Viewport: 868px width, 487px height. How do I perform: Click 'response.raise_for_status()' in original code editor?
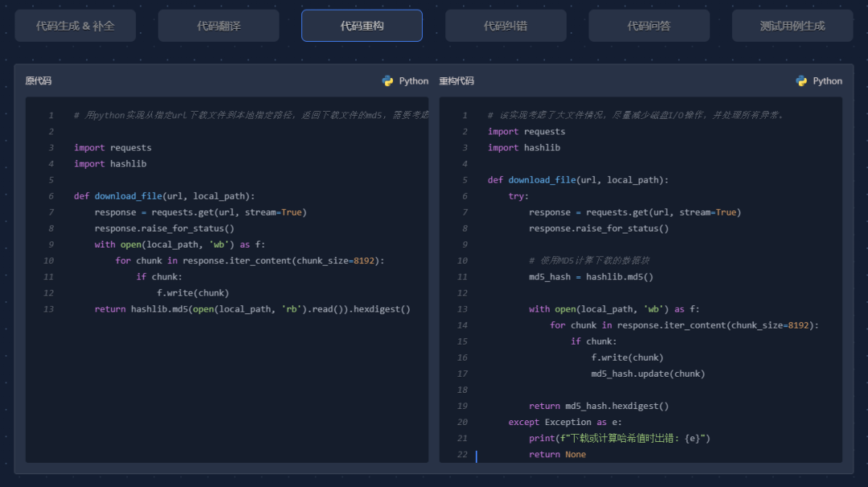click(x=165, y=228)
